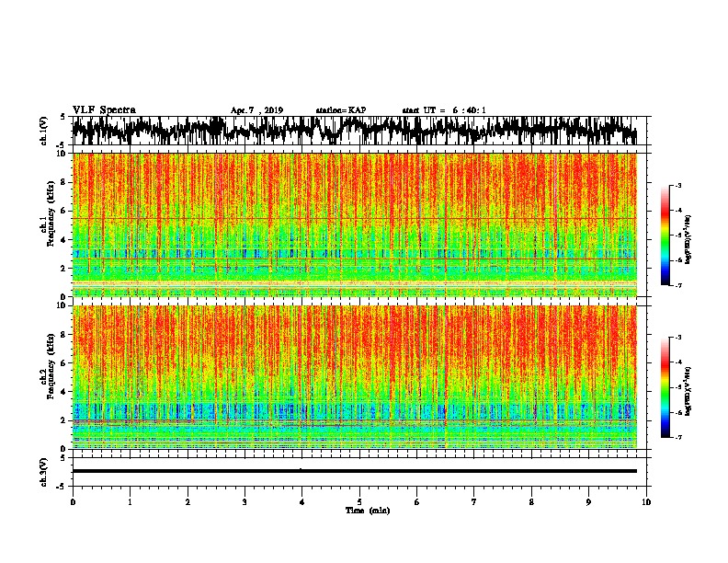Click the "7" tick on the time axis
728x563 pixels.
coord(474,502)
